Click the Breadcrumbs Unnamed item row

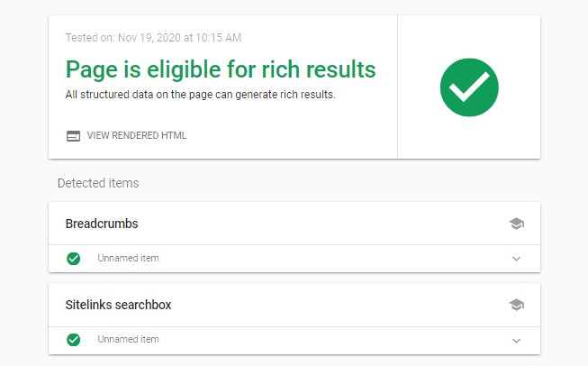tap(294, 259)
